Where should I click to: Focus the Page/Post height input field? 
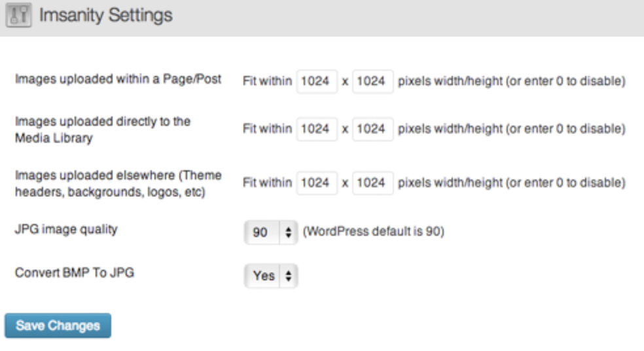tap(372, 83)
